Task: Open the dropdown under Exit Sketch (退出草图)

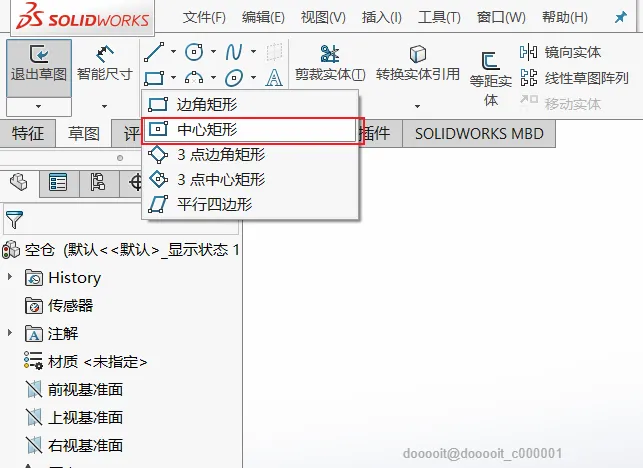Action: 39,106
